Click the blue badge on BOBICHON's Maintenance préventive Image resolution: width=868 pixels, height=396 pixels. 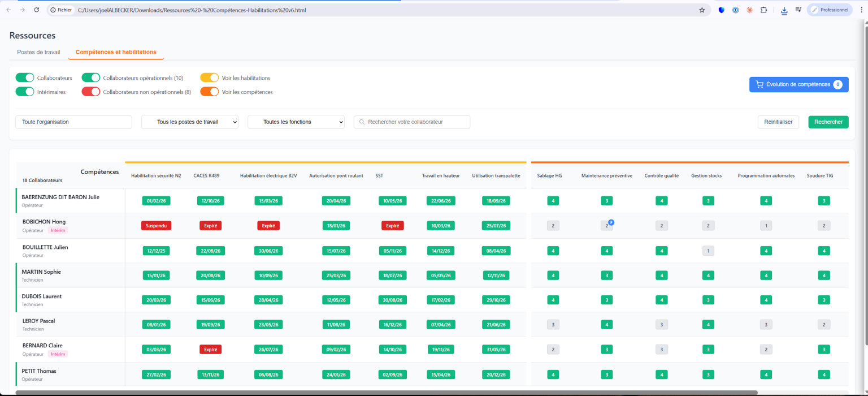click(611, 222)
